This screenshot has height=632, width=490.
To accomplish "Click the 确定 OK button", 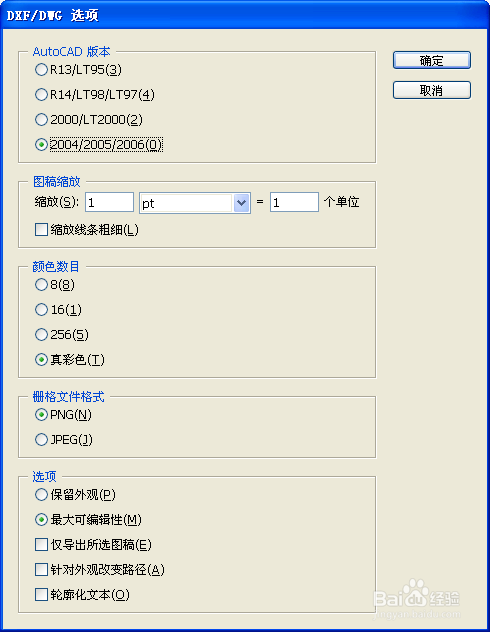I will 432,60.
